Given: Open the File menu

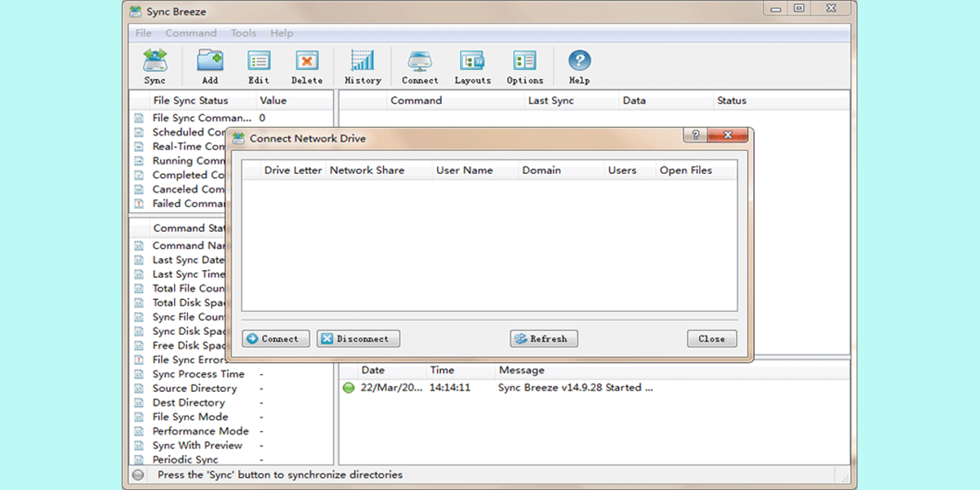Looking at the screenshot, I should (x=144, y=33).
